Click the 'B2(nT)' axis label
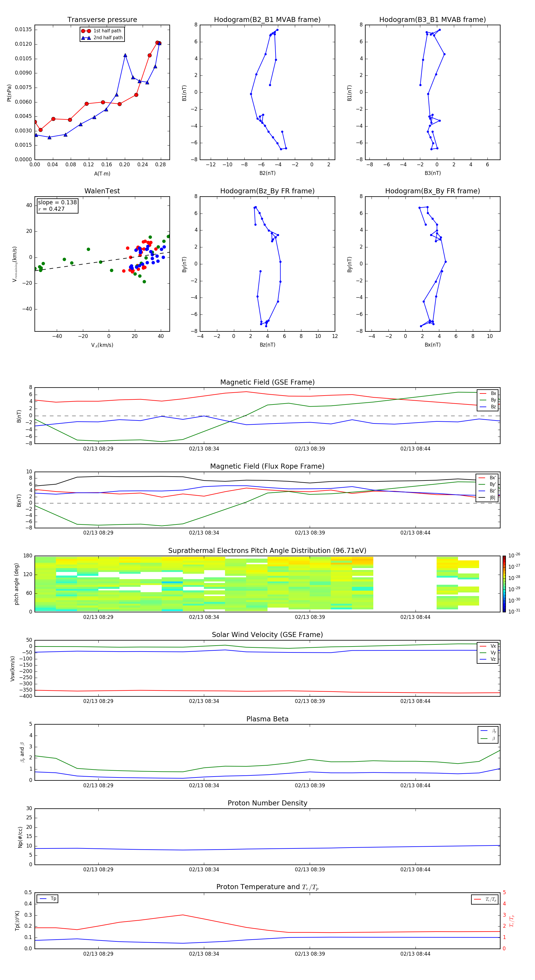Image resolution: width=535 pixels, height=980 pixels. (267, 173)
